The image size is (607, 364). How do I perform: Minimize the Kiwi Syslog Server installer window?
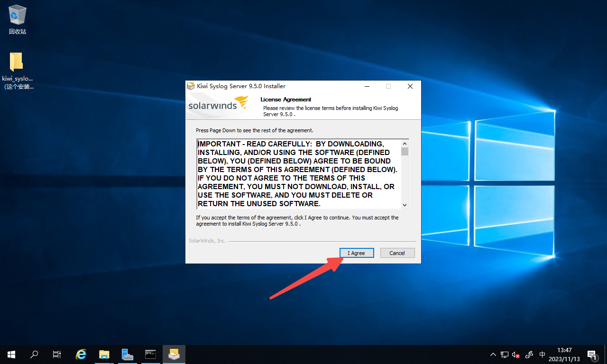click(x=367, y=86)
